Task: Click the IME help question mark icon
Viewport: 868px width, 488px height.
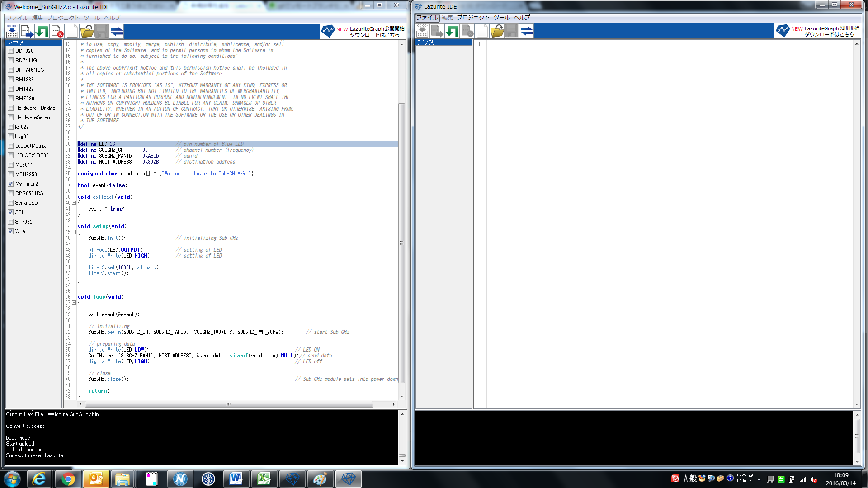Action: (730, 478)
